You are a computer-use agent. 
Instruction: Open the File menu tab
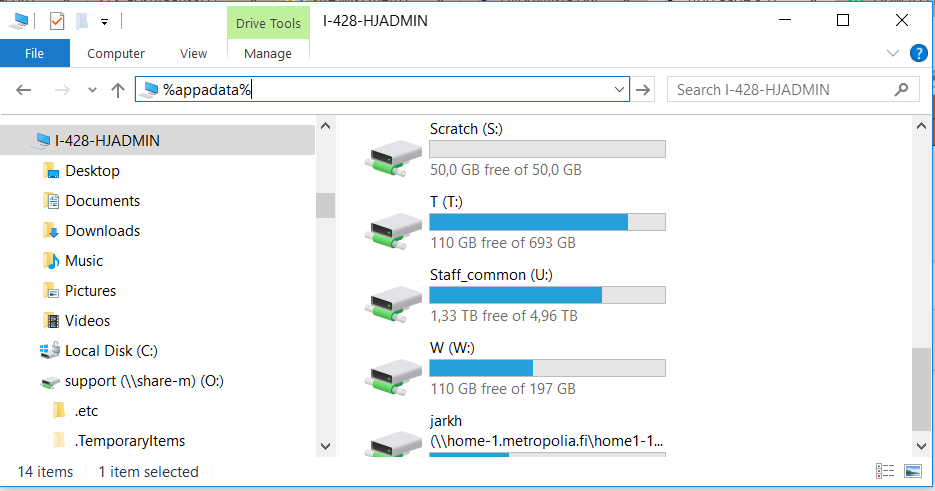click(35, 53)
